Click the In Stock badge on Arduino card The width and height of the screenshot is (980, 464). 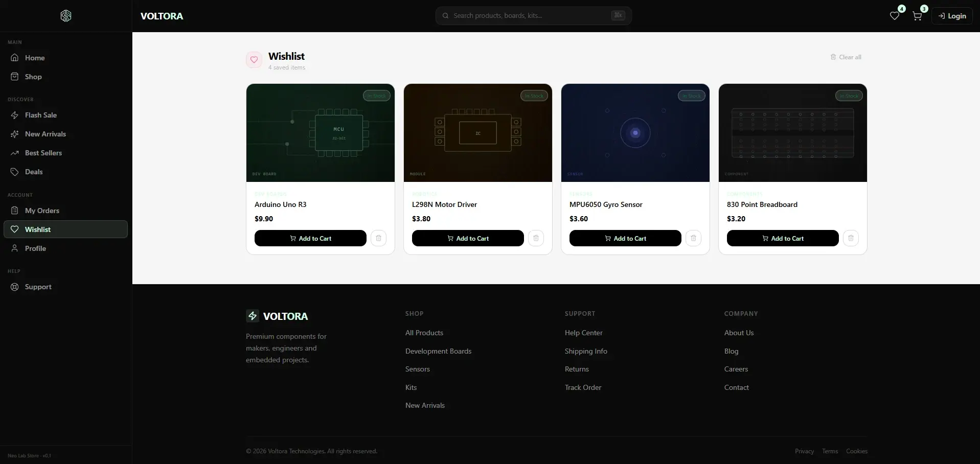[377, 96]
